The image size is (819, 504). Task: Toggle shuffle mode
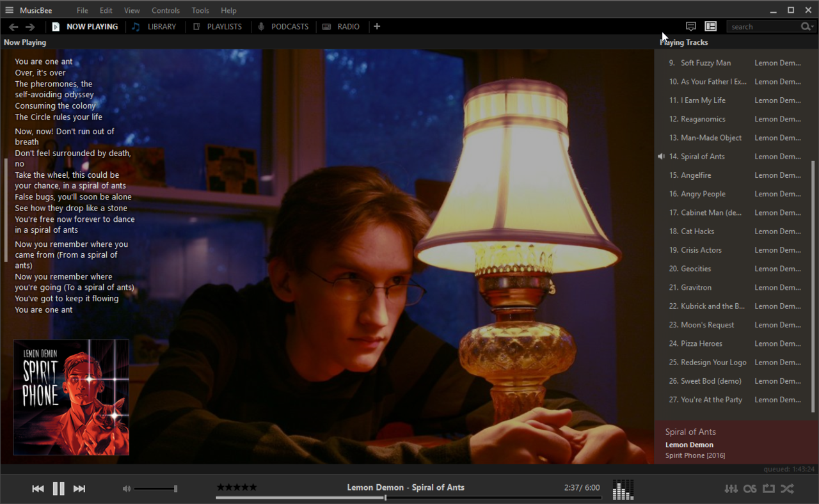[x=787, y=489]
